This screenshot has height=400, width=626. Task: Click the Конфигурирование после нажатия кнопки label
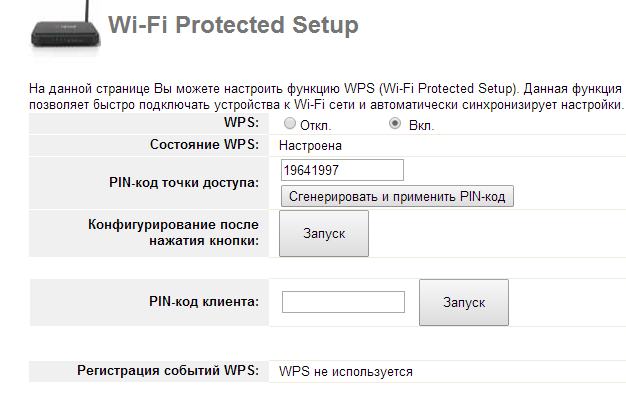[x=173, y=233]
